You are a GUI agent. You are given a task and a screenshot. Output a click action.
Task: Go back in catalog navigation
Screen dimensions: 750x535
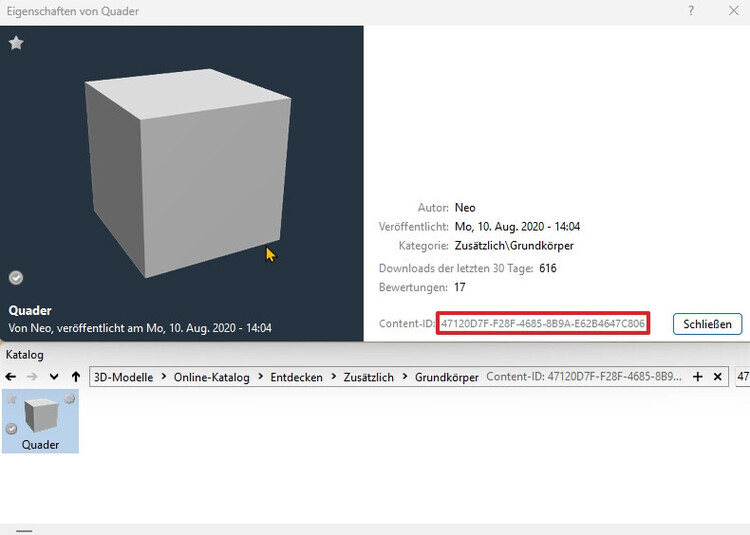click(x=11, y=377)
